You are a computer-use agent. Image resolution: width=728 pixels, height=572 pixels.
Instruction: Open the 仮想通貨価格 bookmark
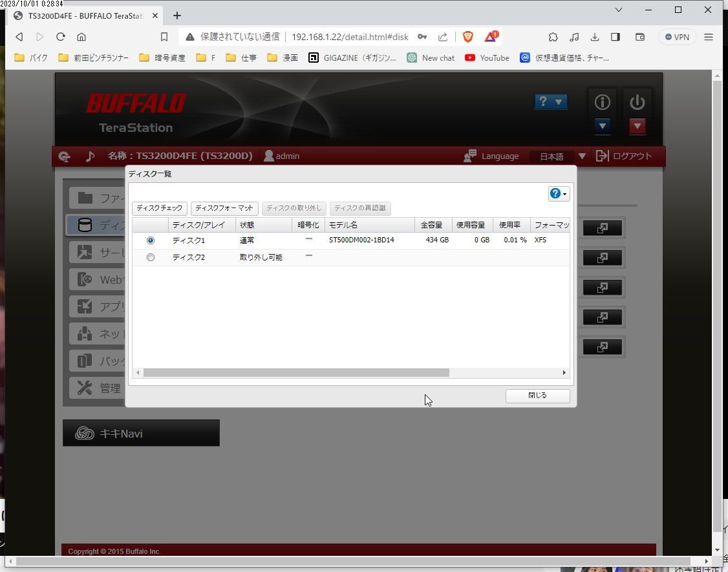[564, 58]
